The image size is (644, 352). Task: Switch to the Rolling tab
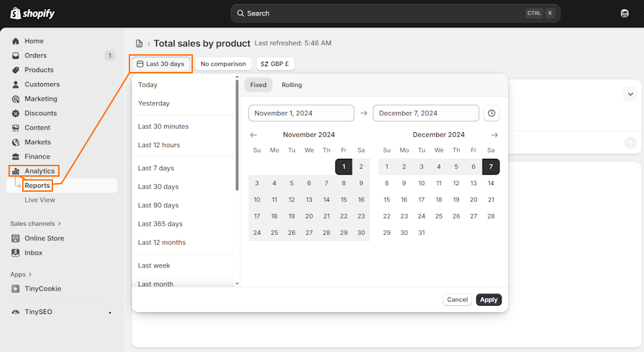coord(292,84)
